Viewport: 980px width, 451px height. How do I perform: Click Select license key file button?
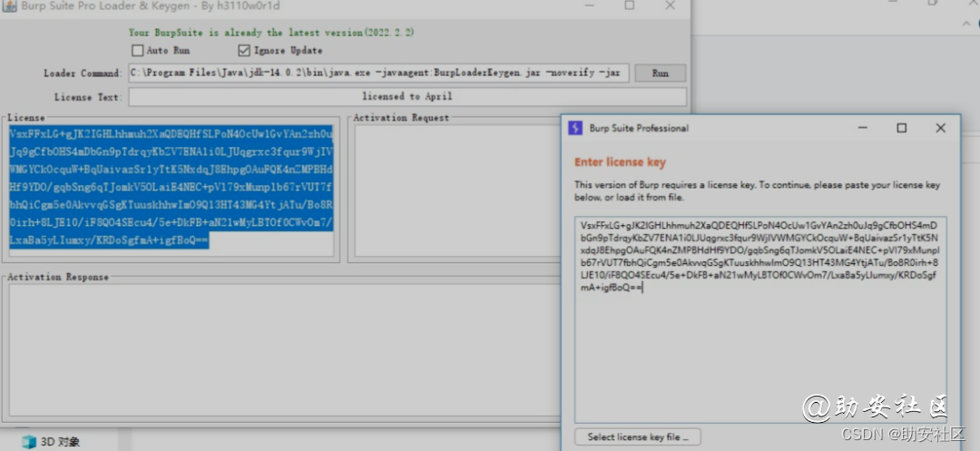(x=638, y=436)
